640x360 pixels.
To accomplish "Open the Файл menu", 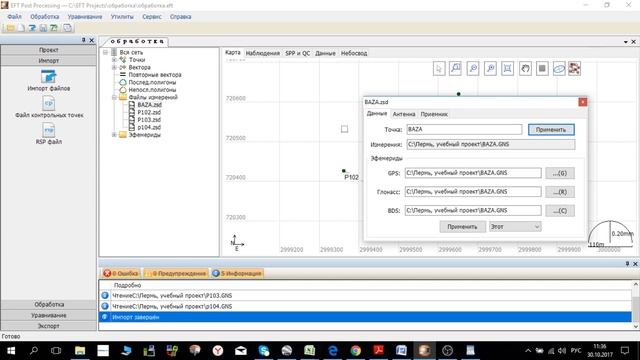I will coord(14,17).
